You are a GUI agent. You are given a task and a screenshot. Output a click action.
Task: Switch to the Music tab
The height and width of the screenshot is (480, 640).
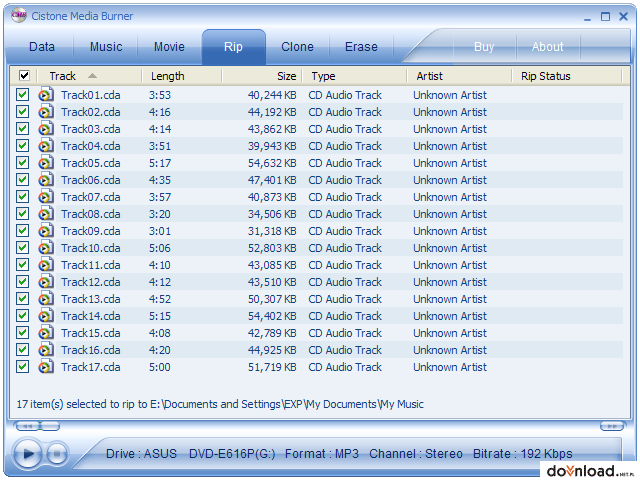coord(106,47)
